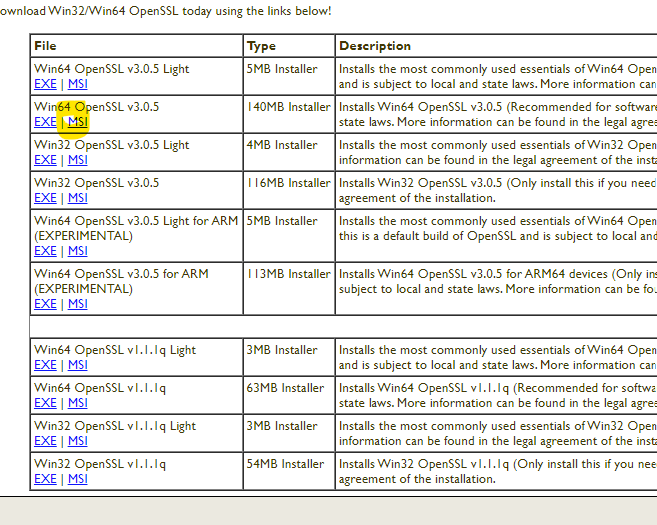Get MSI of Win64 OpenSSL v3.0.5 Light for ARM
This screenshot has height=525, width=657.
78,251
